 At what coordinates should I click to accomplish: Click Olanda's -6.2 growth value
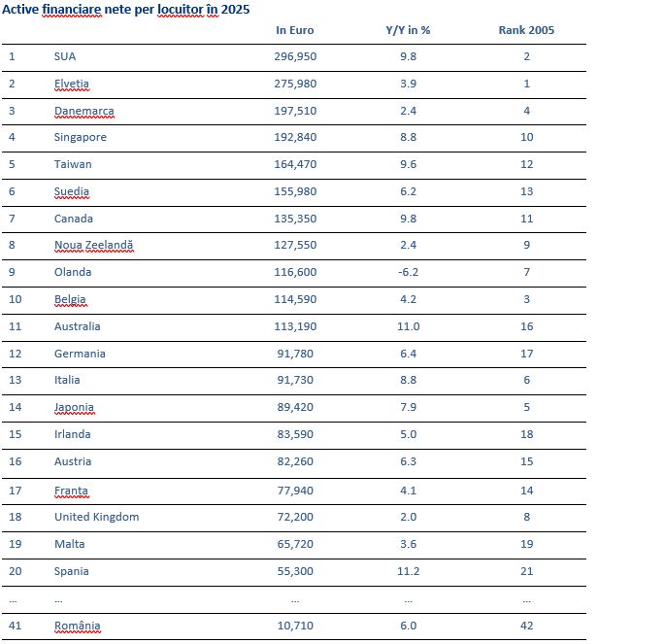tap(408, 272)
